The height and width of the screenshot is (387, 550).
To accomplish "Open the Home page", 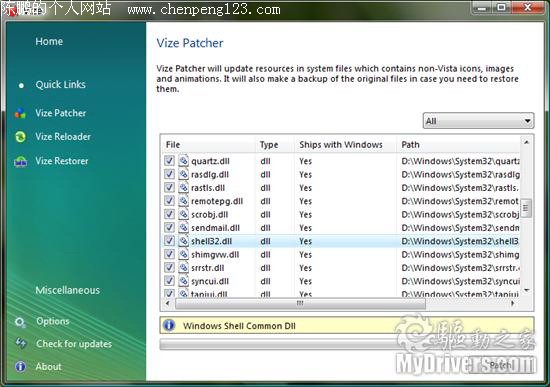I will click(x=49, y=41).
